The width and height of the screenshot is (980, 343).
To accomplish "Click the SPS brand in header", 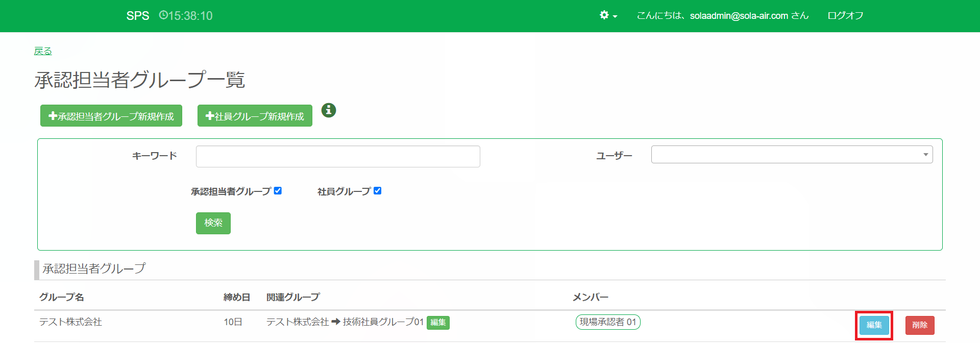I will (x=138, y=16).
